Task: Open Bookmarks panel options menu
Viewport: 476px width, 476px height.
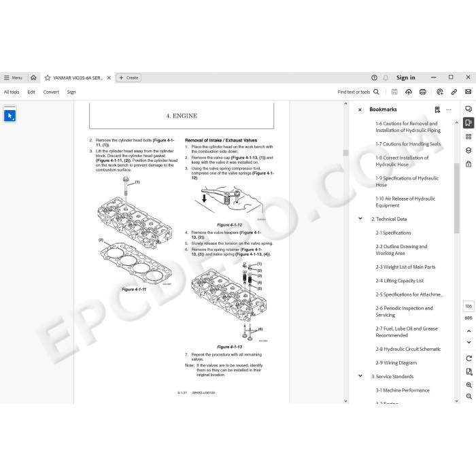Action: click(x=449, y=109)
